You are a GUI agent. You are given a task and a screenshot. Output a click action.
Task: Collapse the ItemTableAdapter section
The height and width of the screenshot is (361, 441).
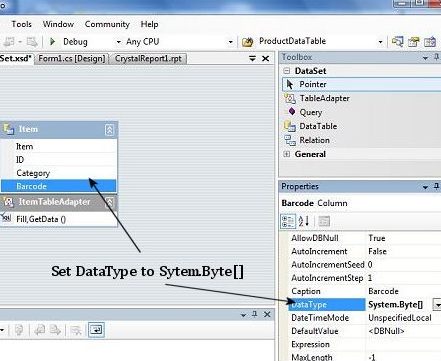pyautogui.click(x=109, y=202)
